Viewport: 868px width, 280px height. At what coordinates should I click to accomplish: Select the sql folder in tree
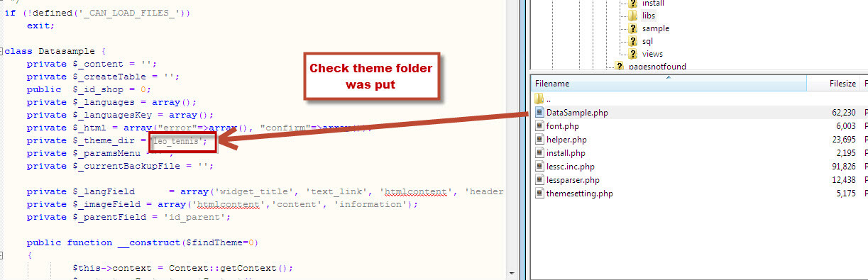click(647, 41)
